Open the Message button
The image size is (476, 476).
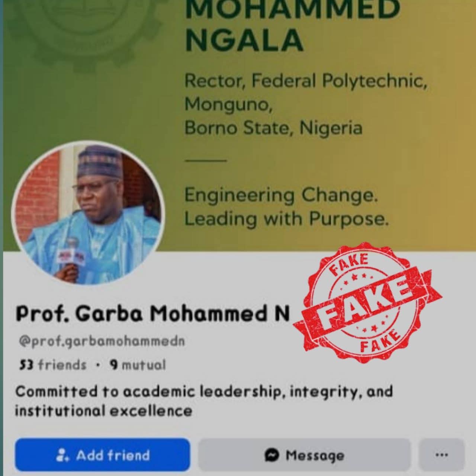pyautogui.click(x=304, y=455)
